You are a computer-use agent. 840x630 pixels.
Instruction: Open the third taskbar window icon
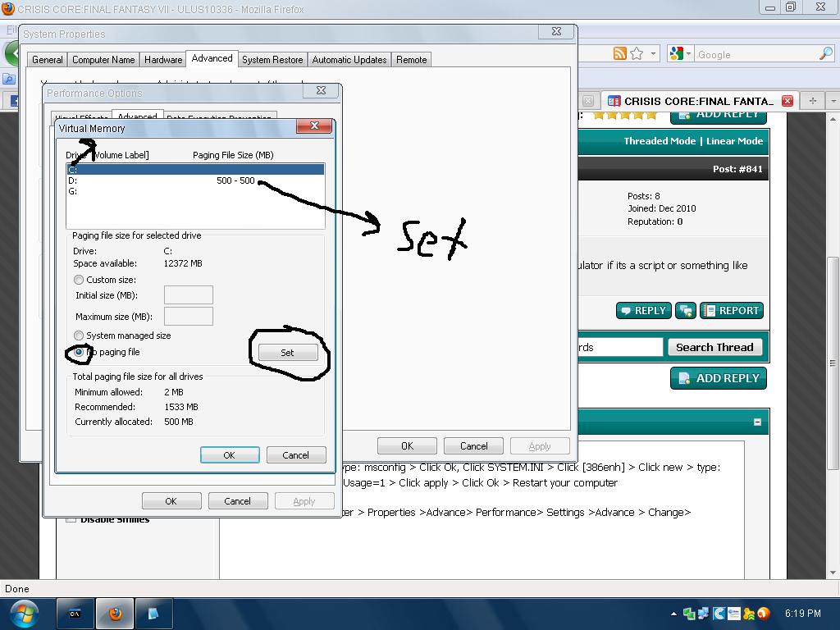[x=153, y=614]
